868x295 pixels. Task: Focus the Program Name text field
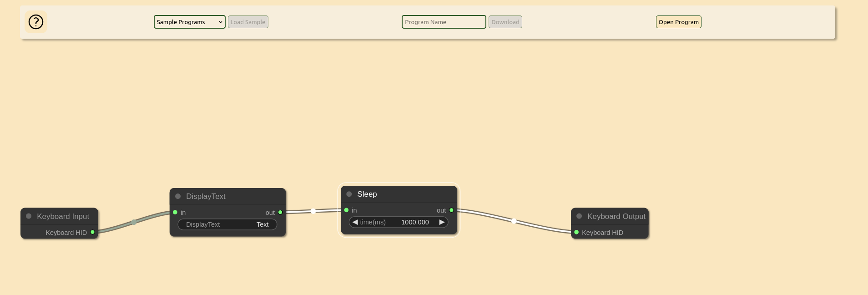pyautogui.click(x=444, y=22)
